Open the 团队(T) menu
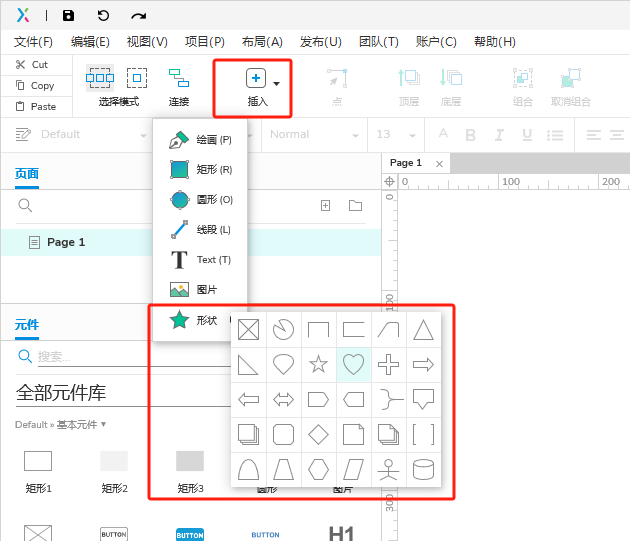The height and width of the screenshot is (541, 630). [378, 42]
